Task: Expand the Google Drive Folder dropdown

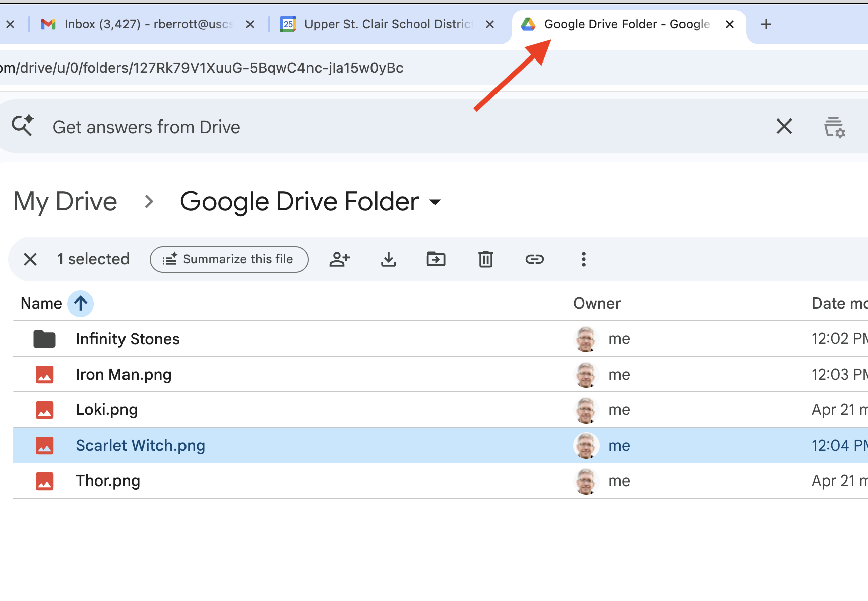Action: (435, 202)
